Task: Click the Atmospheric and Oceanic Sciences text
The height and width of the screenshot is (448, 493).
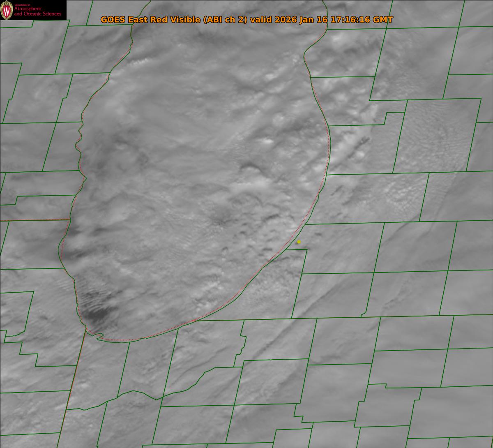Action: 37,12
